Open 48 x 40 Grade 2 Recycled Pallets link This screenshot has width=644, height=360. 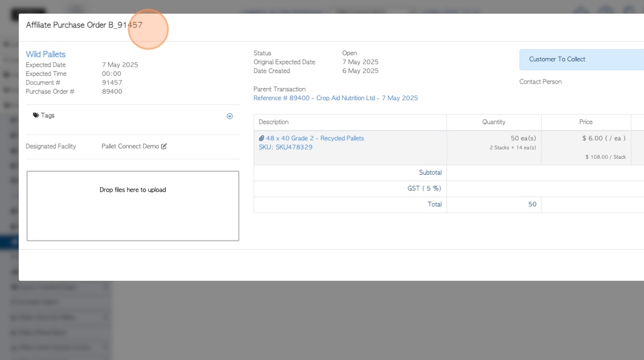[x=315, y=138]
